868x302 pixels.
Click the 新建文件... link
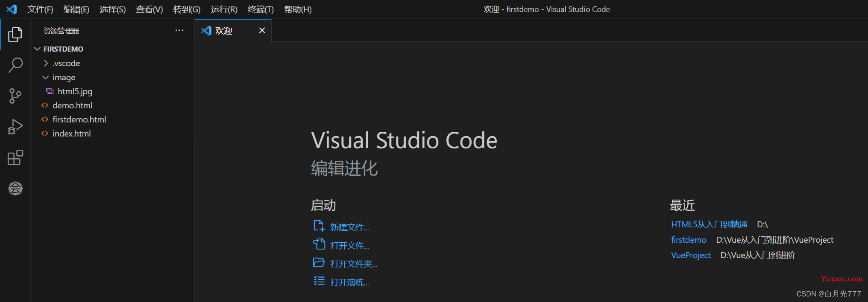pos(349,227)
